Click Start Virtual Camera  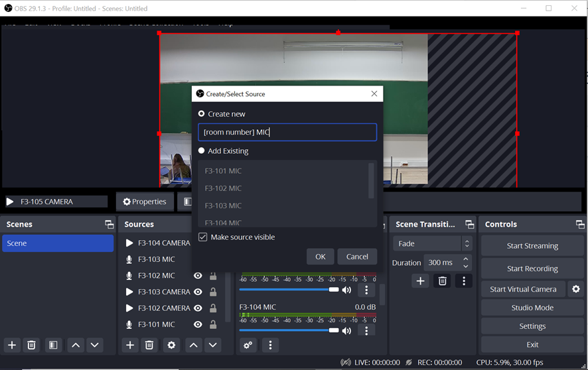(523, 289)
